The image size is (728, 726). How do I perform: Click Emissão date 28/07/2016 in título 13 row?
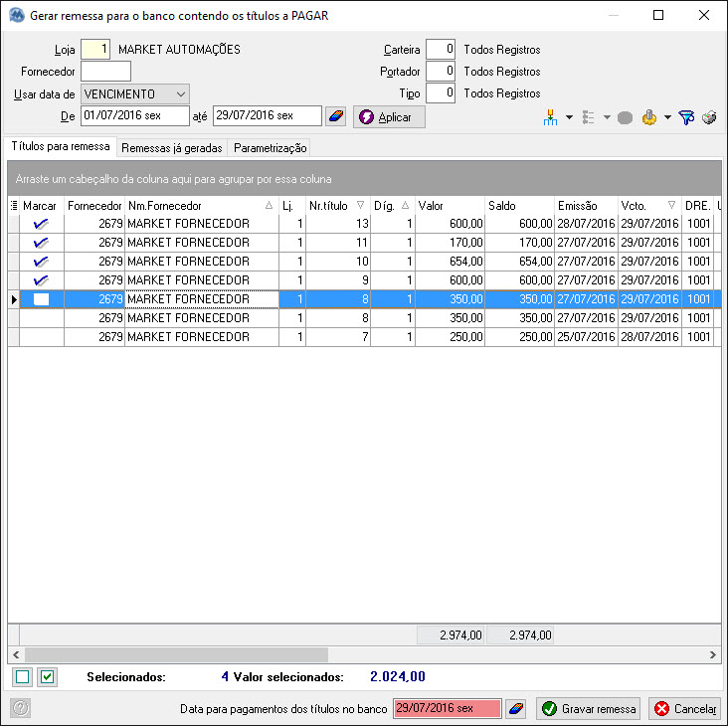586,224
